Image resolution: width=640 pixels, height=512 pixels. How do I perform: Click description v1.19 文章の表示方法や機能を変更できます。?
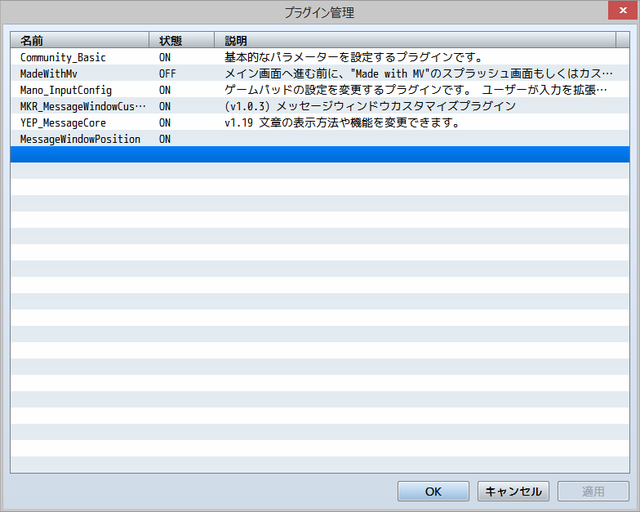point(342,122)
